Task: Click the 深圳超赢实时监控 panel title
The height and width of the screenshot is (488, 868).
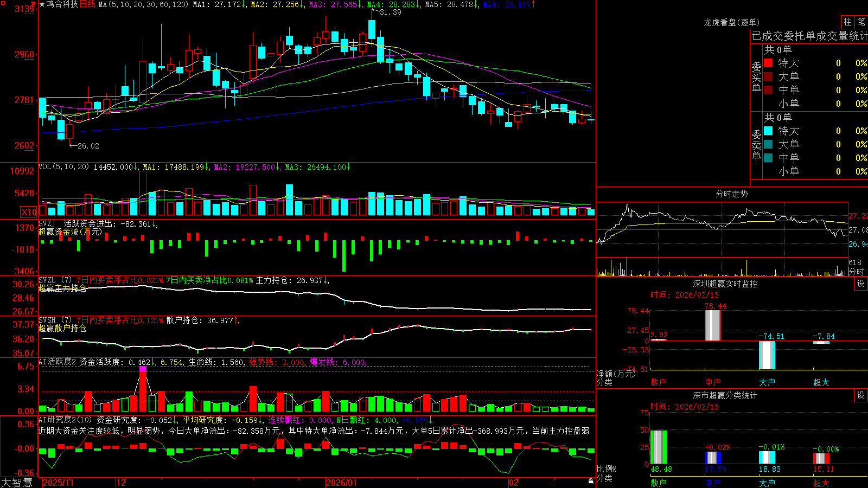Action: click(725, 284)
